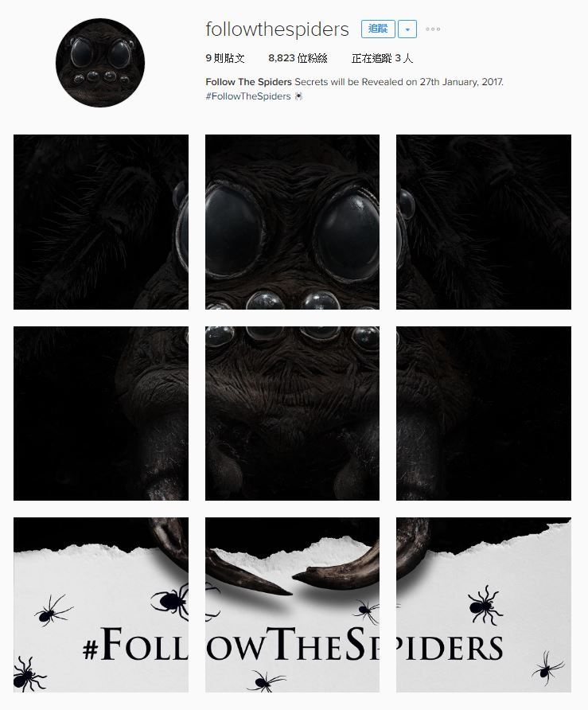Open the bottom-left post reading #FOLL
This screenshot has width=588, height=710.
tap(101, 605)
